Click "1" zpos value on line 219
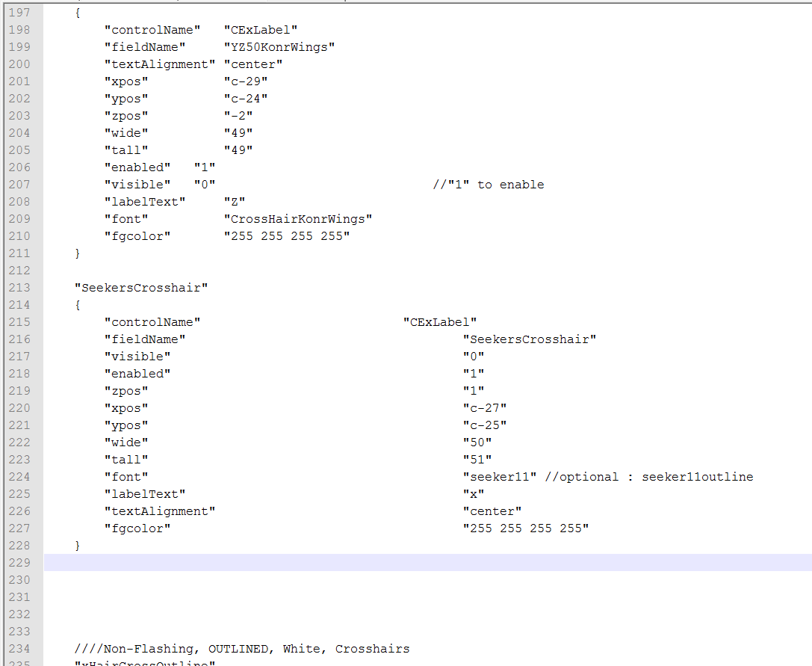Viewport: 812px width, 666px height. [474, 391]
